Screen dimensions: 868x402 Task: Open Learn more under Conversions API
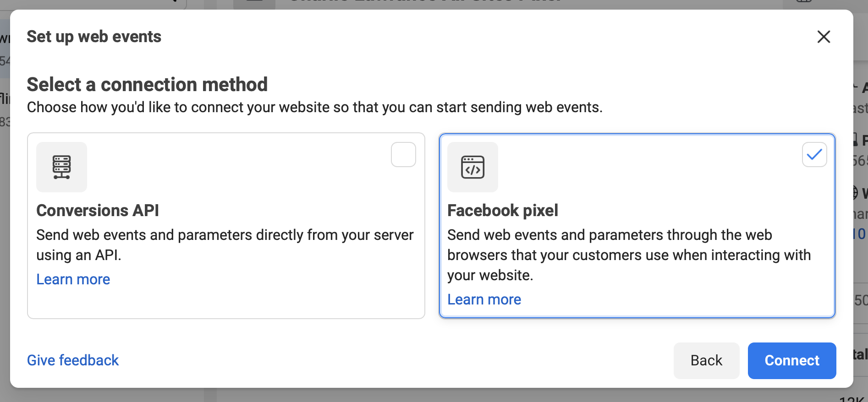point(73,279)
